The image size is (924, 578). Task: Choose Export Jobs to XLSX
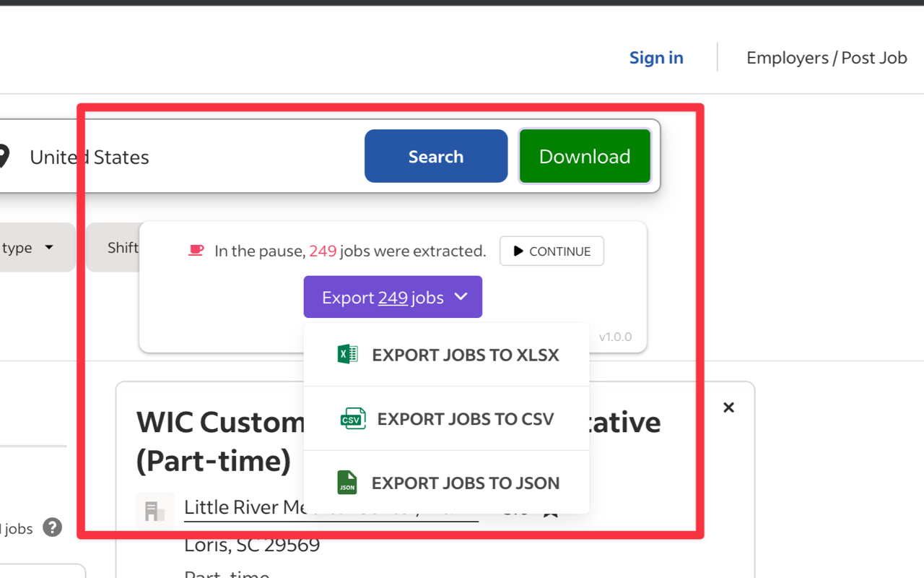(447, 355)
